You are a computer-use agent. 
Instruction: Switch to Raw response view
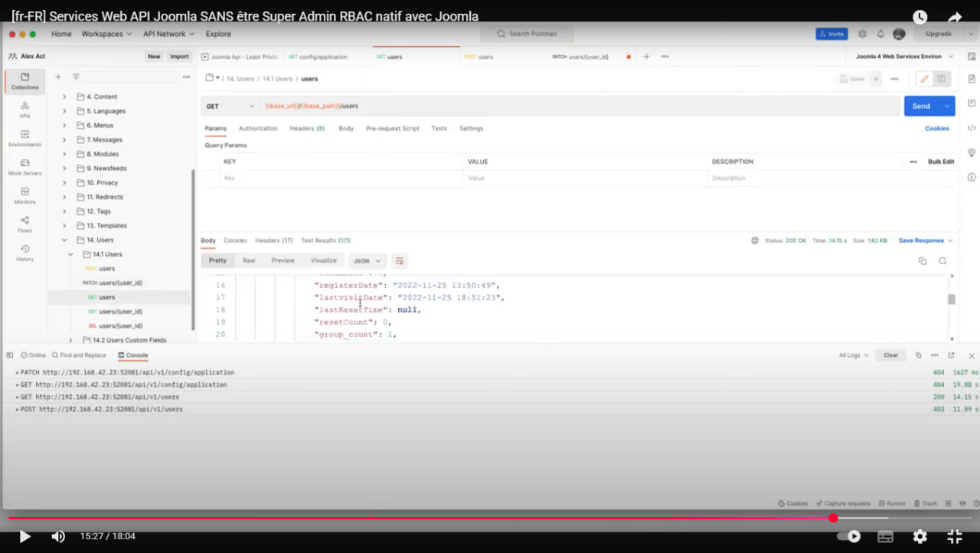[x=249, y=261]
